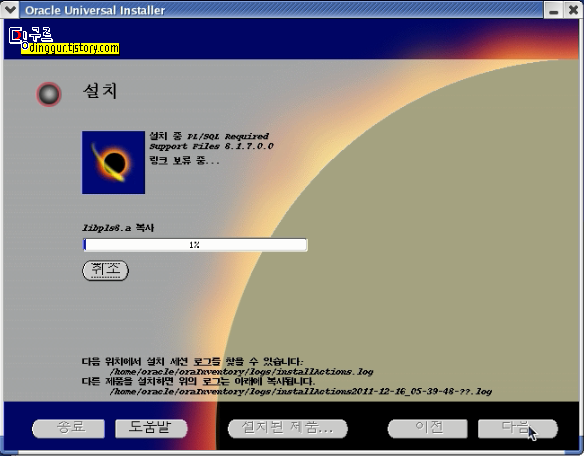The image size is (584, 456).
Task: Click the 1% installation progress bar
Action: coord(195,245)
